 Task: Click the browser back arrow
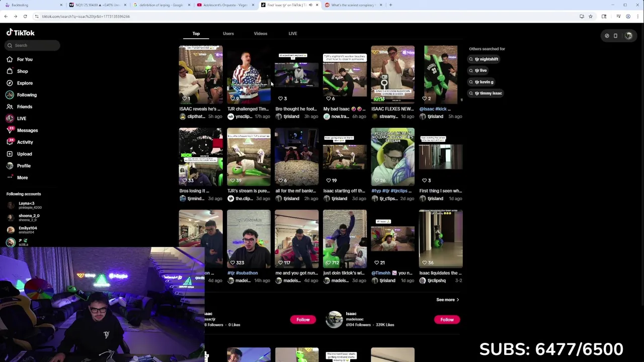[6, 17]
